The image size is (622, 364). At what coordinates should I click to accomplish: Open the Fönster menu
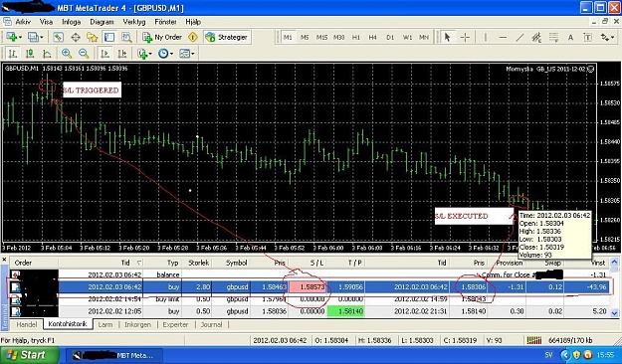coord(166,22)
